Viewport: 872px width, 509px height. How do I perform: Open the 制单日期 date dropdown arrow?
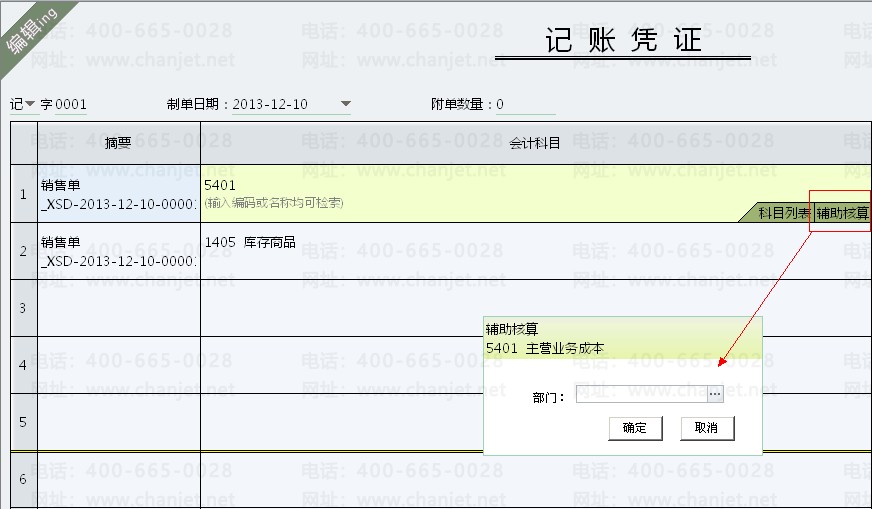[346, 104]
